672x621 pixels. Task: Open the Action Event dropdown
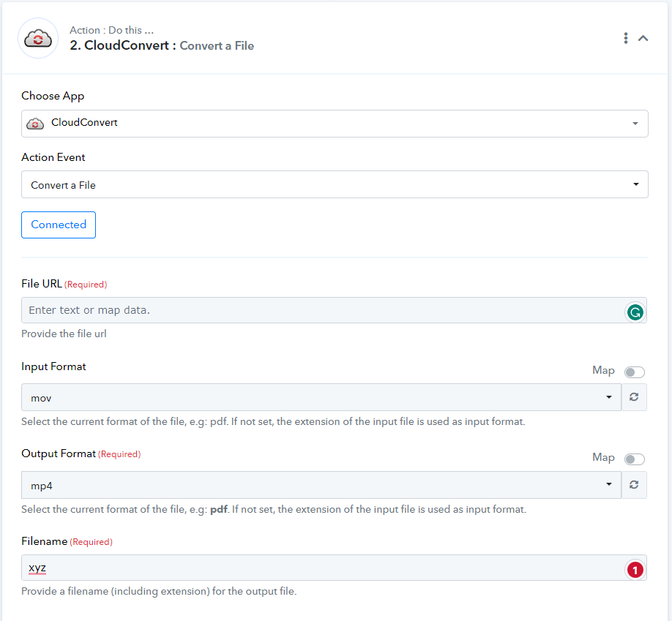335,184
